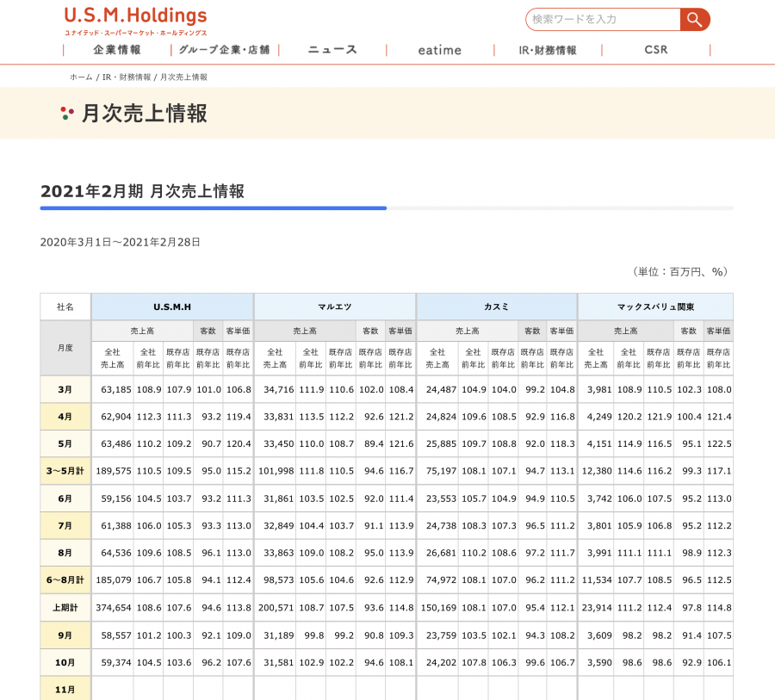The height and width of the screenshot is (700, 775).
Task: Select the マックスバリュ関東 column header
Action: (x=655, y=307)
